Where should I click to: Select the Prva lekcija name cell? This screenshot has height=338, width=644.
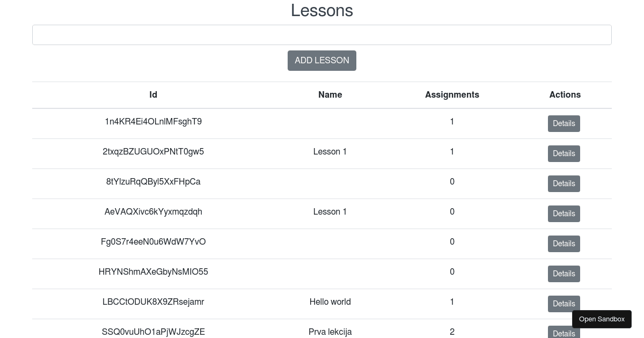[330, 332]
